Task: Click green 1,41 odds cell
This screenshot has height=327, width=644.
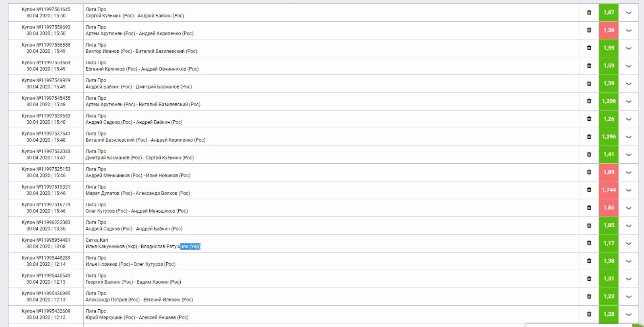Action: tap(609, 154)
